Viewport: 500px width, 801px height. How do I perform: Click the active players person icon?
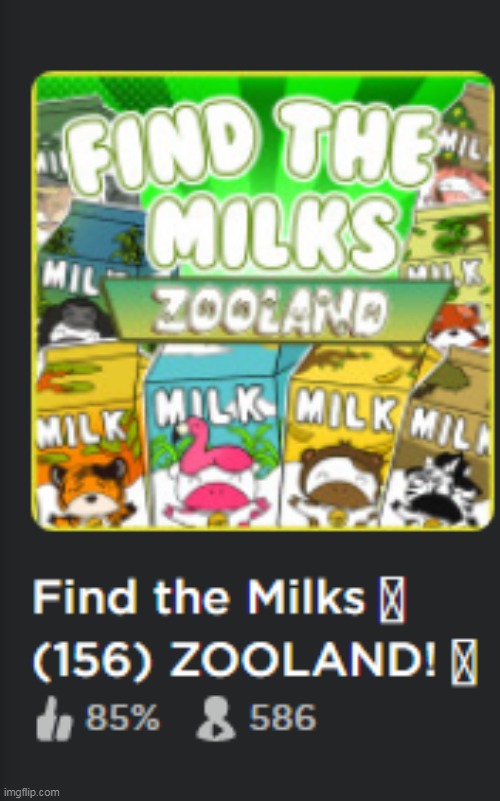click(216, 719)
